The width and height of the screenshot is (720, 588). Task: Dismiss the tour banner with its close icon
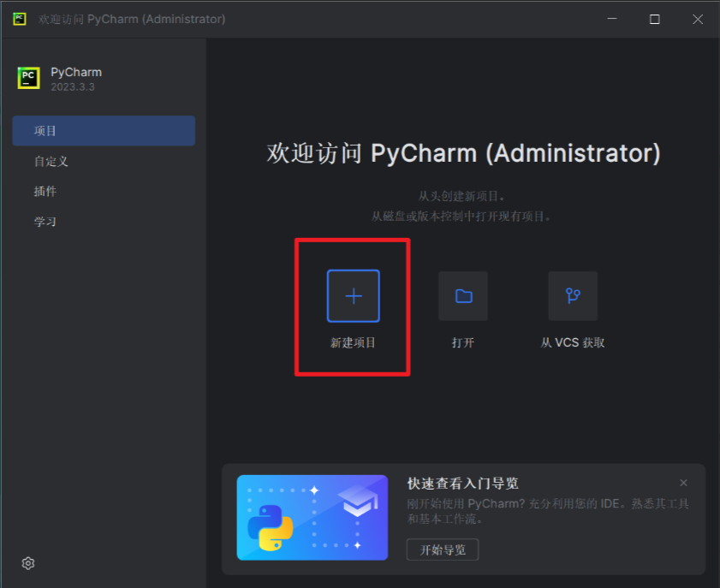pos(683,483)
